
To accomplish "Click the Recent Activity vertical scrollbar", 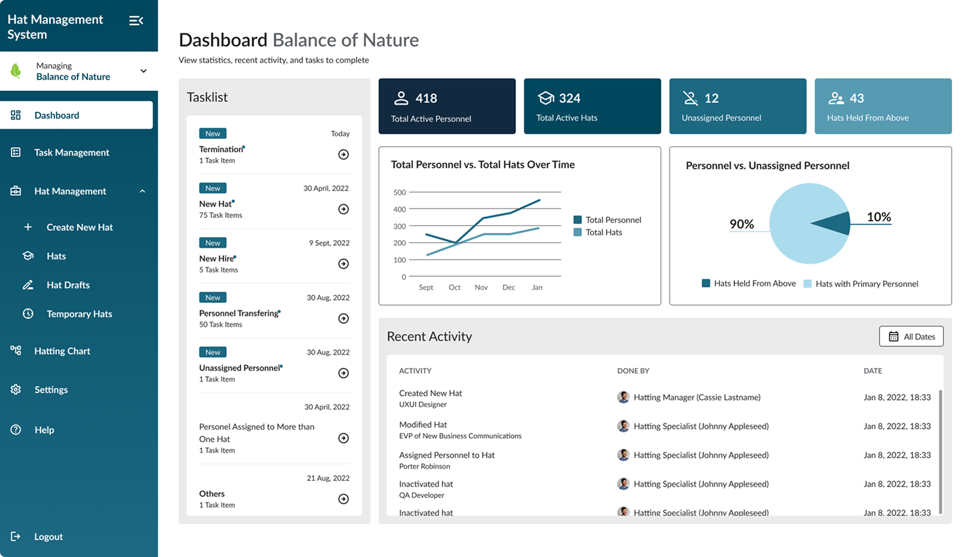I will [x=940, y=451].
